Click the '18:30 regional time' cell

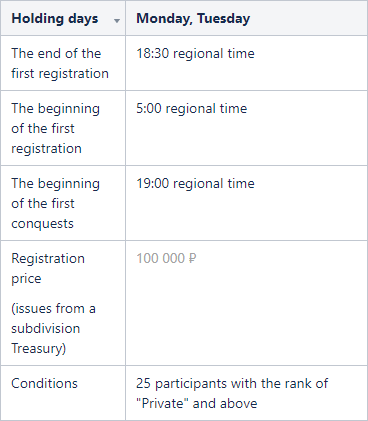click(246, 63)
